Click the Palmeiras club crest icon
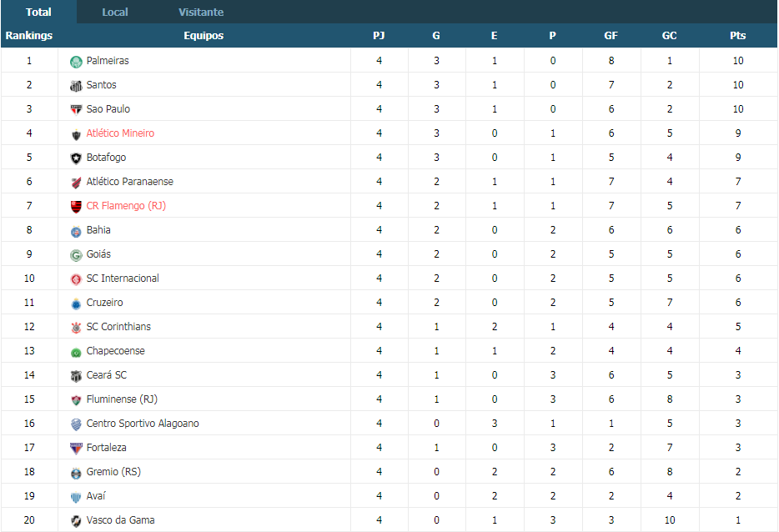Viewport: 779px width, 532px height. (76, 62)
